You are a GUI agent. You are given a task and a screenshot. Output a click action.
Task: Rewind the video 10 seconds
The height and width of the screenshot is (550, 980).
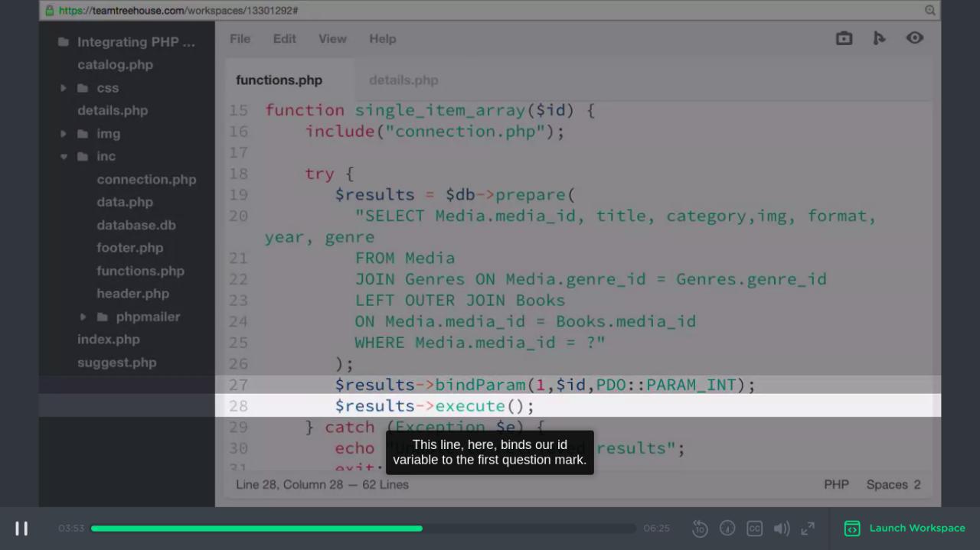pyautogui.click(x=700, y=529)
